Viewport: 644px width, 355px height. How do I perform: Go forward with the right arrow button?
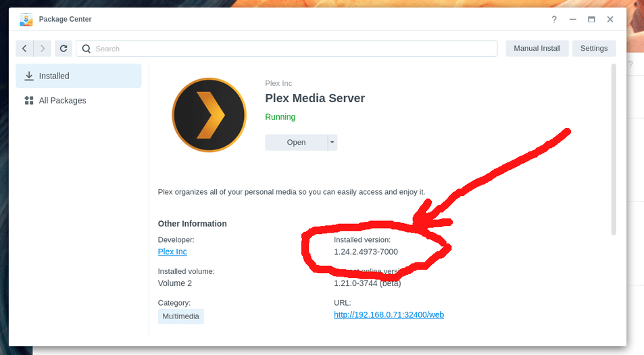pyautogui.click(x=43, y=49)
